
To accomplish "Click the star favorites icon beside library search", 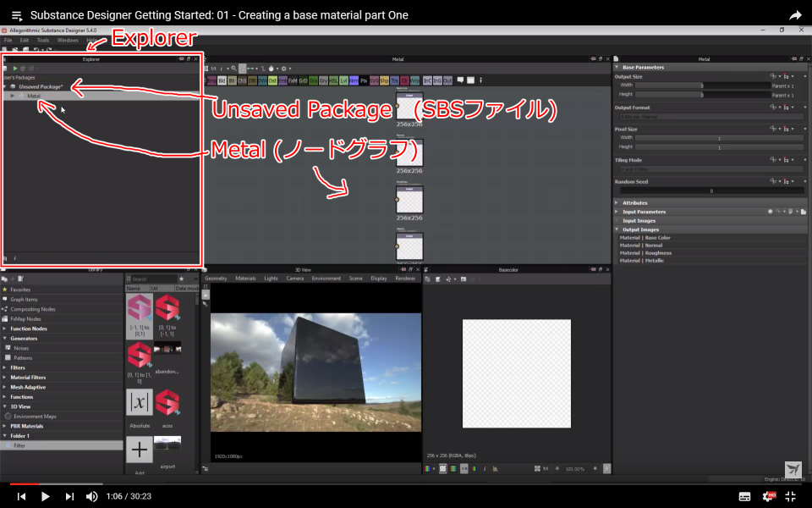I will (181, 279).
